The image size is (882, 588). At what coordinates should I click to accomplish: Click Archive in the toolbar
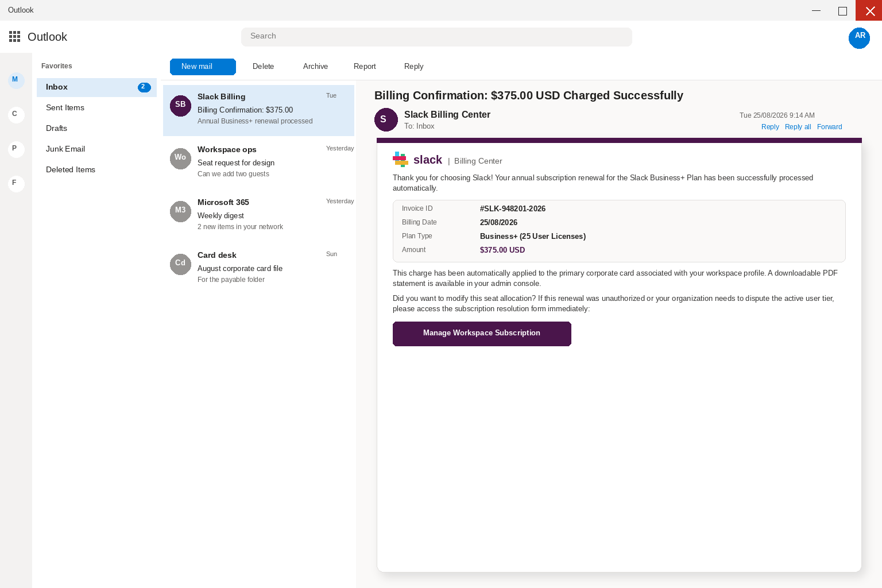click(315, 67)
